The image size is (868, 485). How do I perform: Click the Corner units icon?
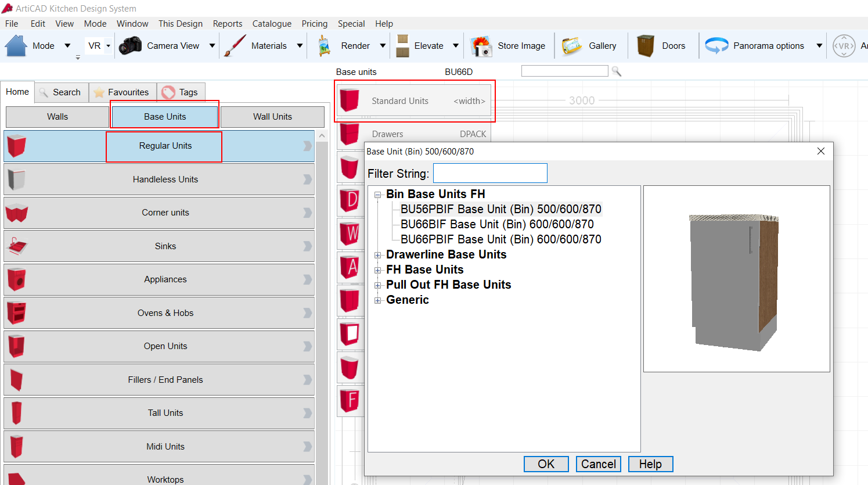point(16,213)
